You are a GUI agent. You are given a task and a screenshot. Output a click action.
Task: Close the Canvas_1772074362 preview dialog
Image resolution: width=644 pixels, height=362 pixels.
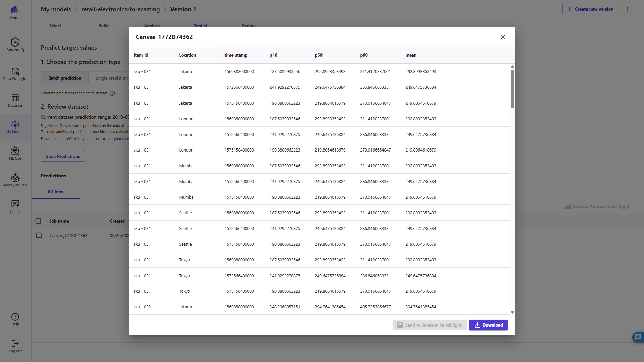(x=503, y=37)
